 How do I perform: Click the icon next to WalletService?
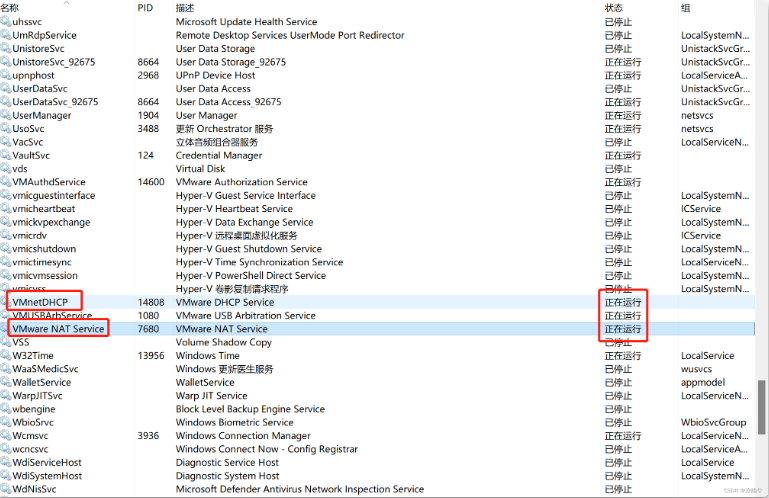5,382
